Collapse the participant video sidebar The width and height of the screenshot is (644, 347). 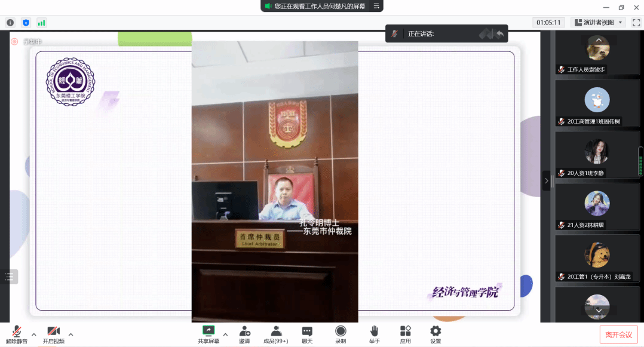click(546, 180)
